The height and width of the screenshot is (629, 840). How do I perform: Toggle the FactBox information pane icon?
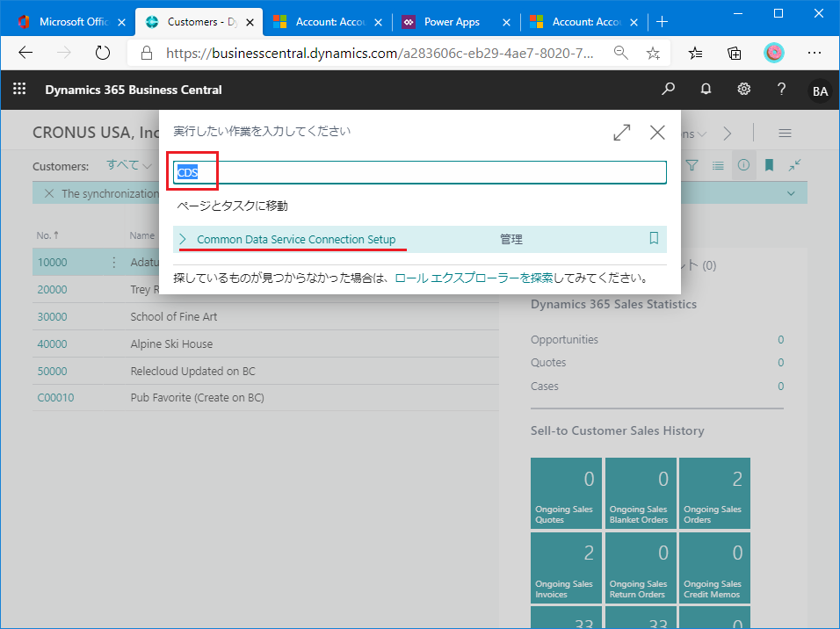[x=743, y=165]
